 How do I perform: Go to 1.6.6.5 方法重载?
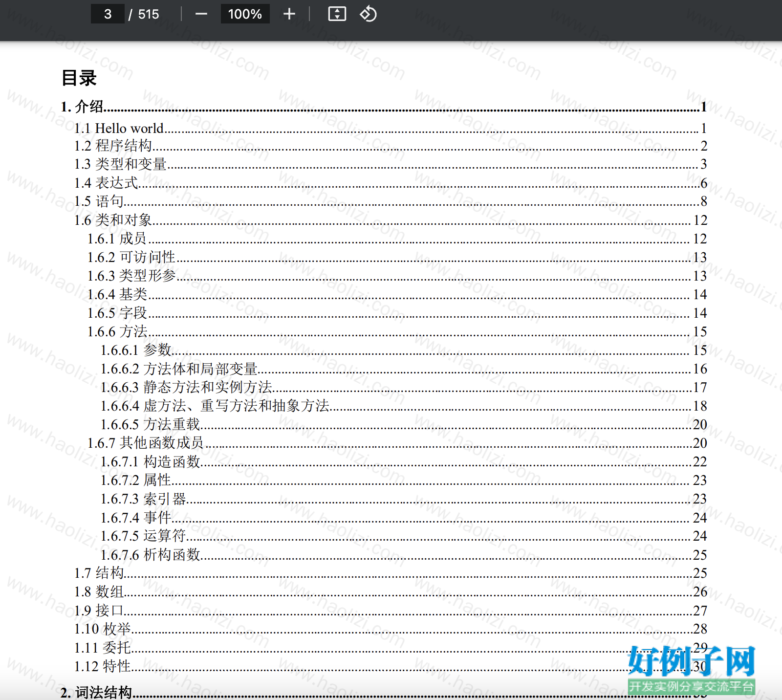coord(404,424)
